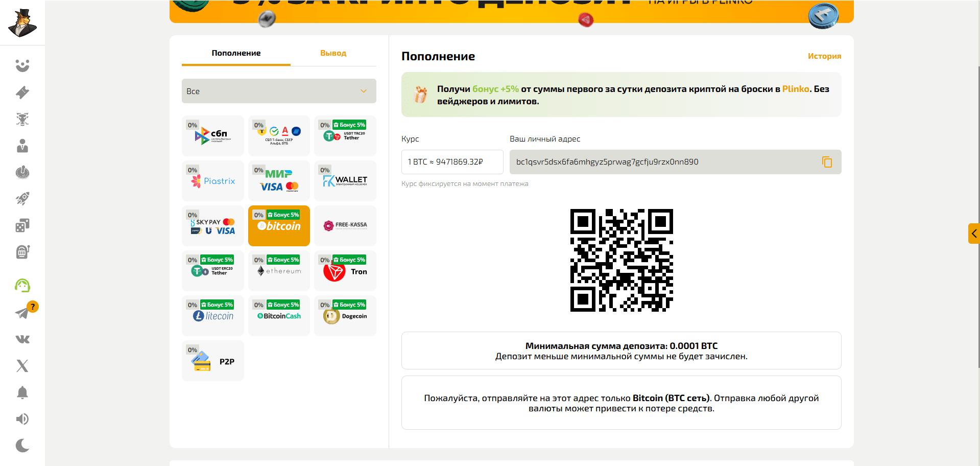Click the gift box bonus icon
Screen dimensions: 980x466
point(420,95)
